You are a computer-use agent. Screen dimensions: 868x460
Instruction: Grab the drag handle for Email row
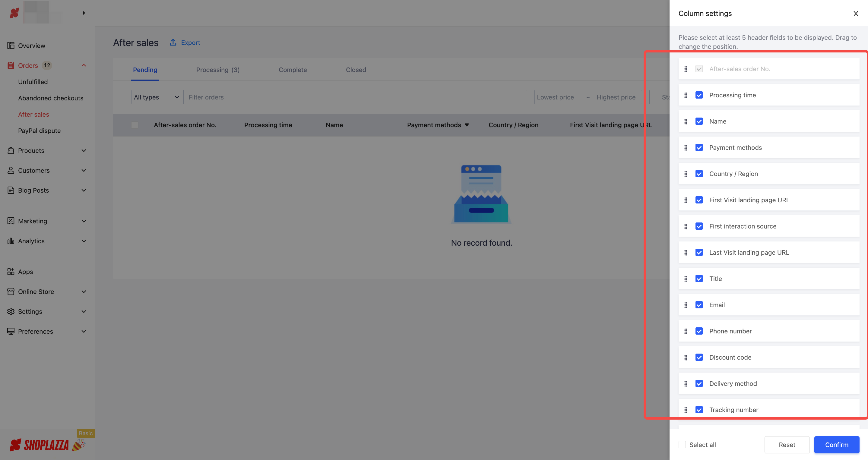[x=686, y=305]
